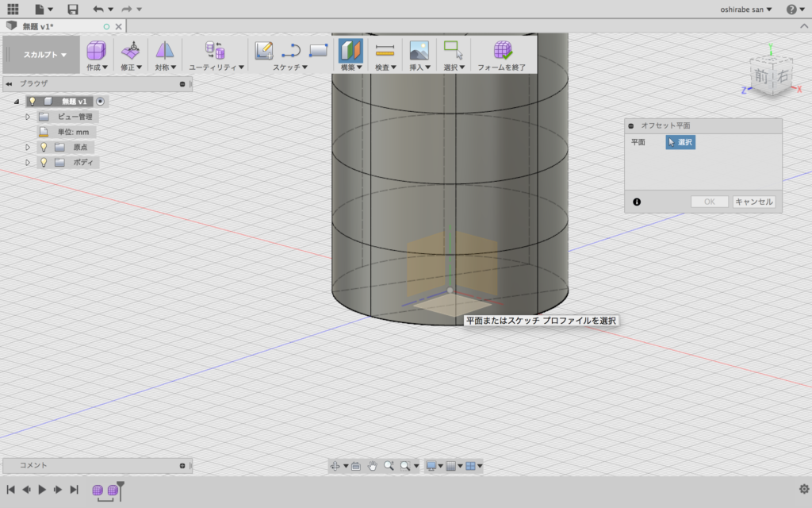Jump to timeline beginning
Image resolution: width=812 pixels, height=508 pixels.
(10, 489)
